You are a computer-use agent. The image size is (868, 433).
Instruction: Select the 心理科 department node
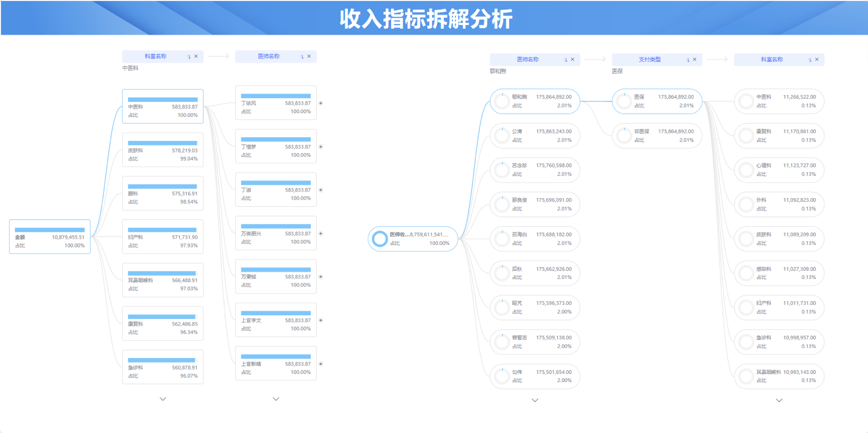point(779,170)
